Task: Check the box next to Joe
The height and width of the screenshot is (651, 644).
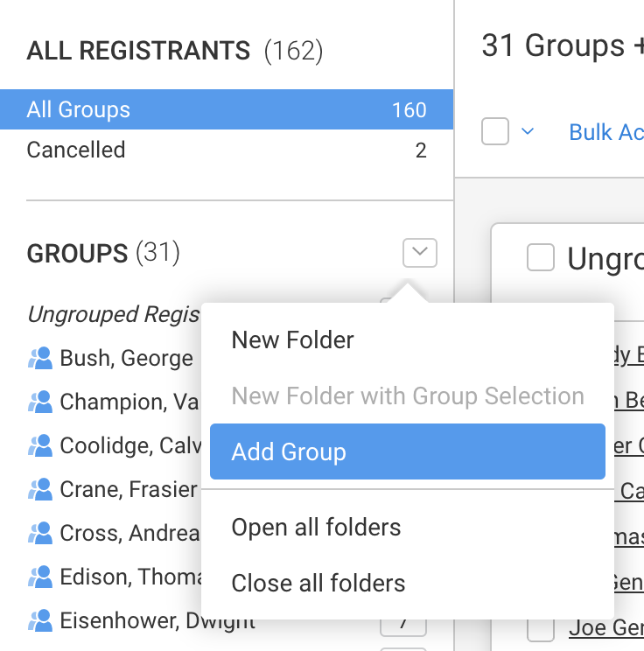Action: click(x=541, y=628)
